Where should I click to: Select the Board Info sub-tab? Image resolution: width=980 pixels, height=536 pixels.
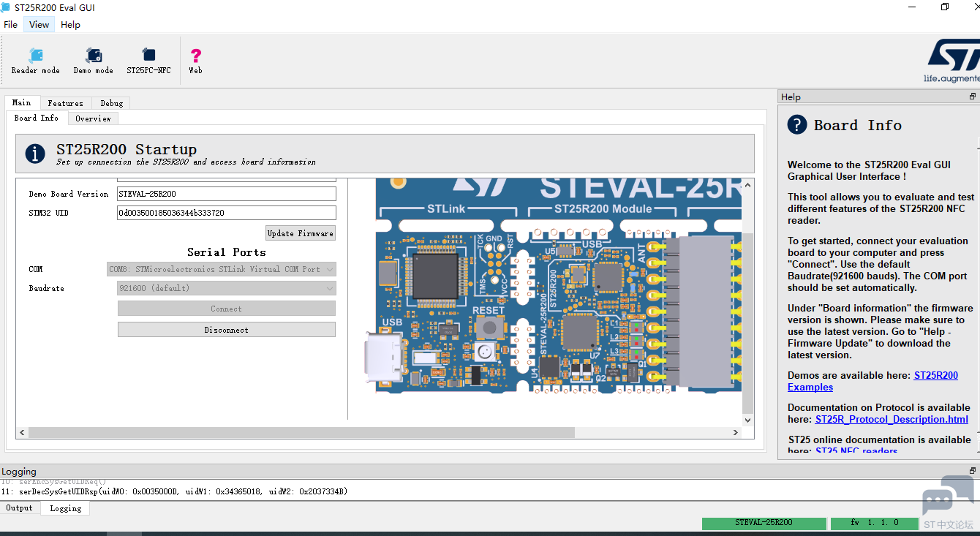37,118
